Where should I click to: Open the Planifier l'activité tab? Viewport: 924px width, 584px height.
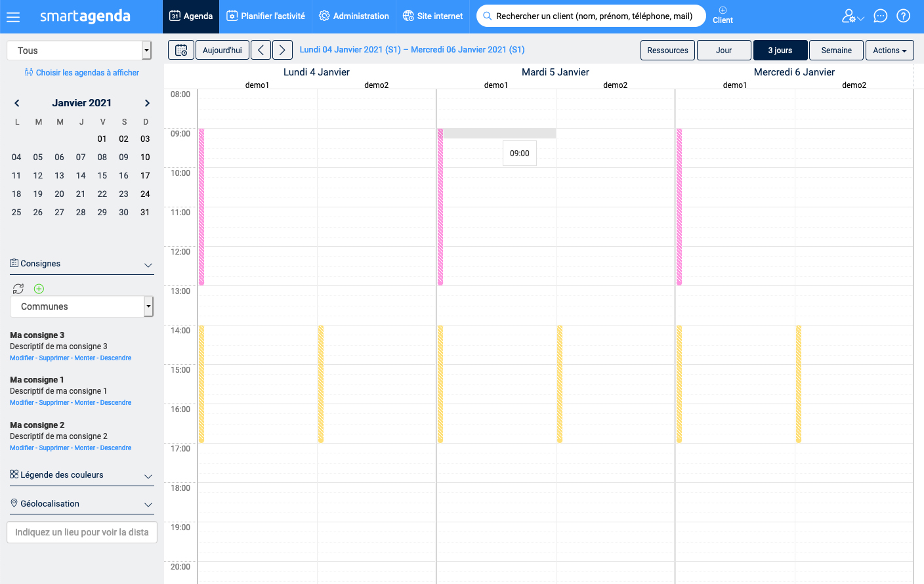[266, 16]
